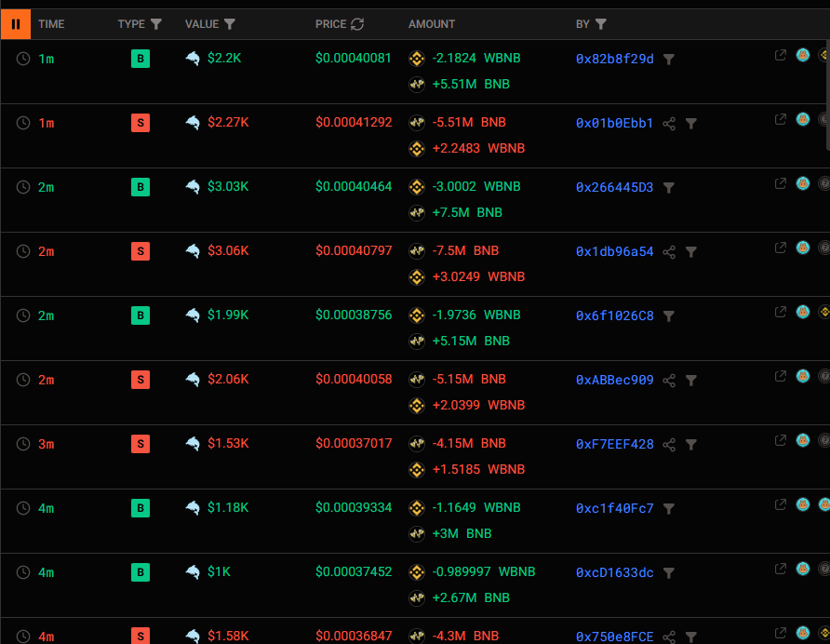The width and height of the screenshot is (830, 644).
Task: Open wallet address 0x1db96a54
Action: click(614, 251)
